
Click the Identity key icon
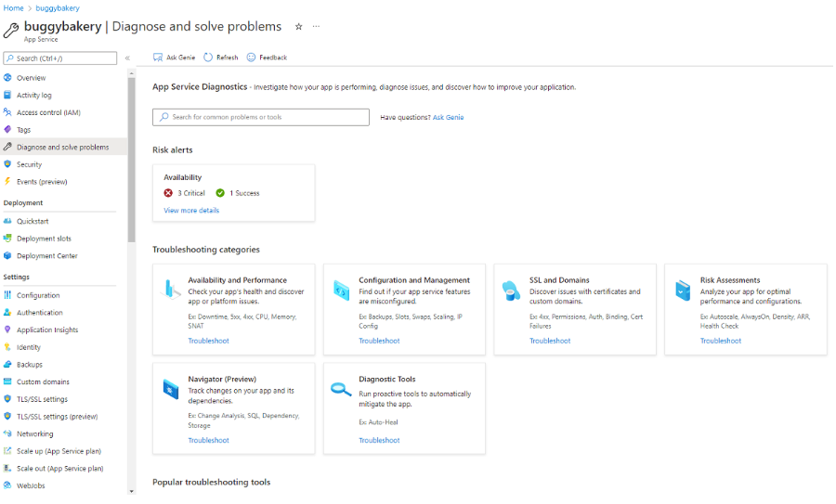7,347
